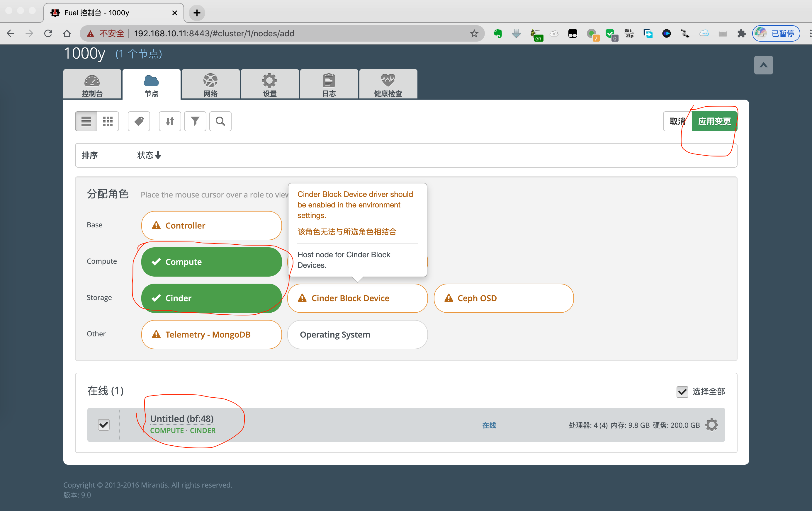Close the Fuel 控制台 tab
812x511 pixels.
point(175,13)
